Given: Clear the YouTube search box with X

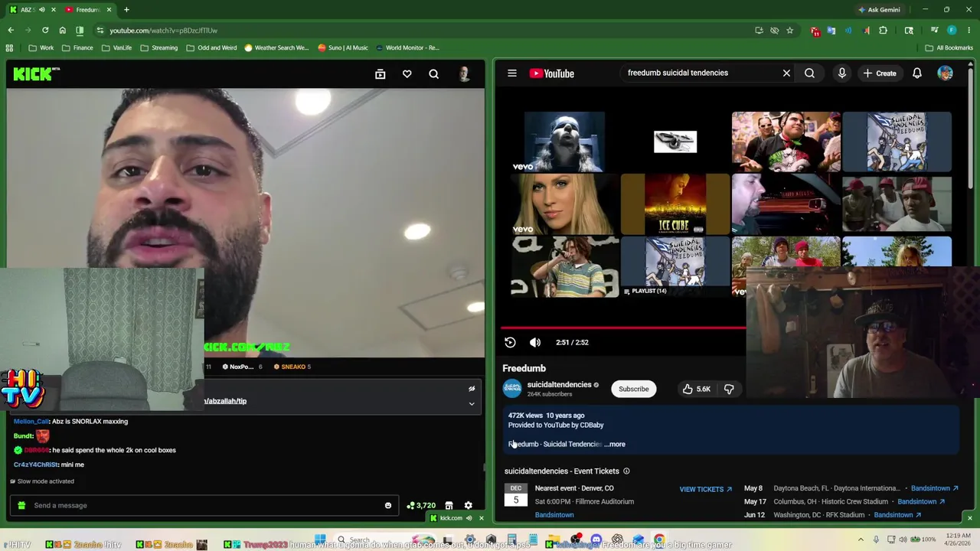Looking at the screenshot, I should (x=786, y=73).
